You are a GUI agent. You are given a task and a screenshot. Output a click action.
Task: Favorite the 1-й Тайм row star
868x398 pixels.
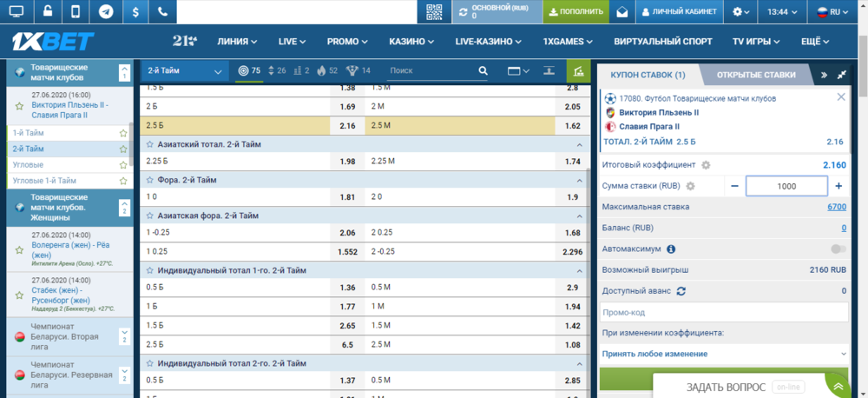tap(123, 133)
